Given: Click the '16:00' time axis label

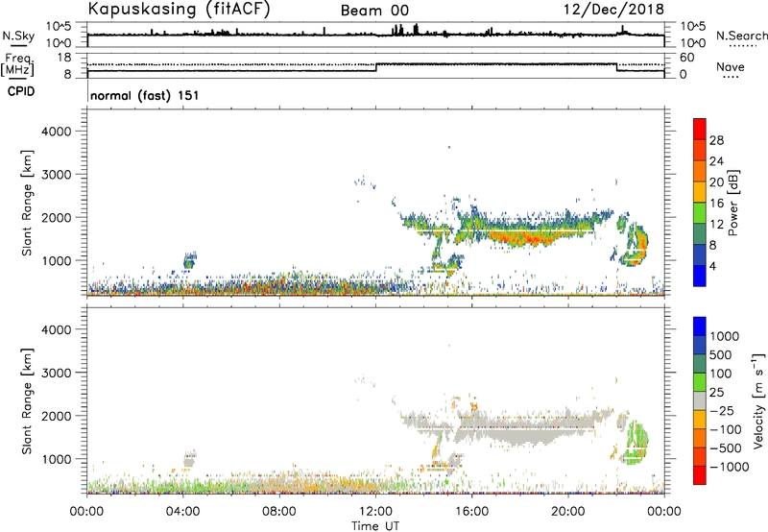Looking at the screenshot, I should (471, 512).
